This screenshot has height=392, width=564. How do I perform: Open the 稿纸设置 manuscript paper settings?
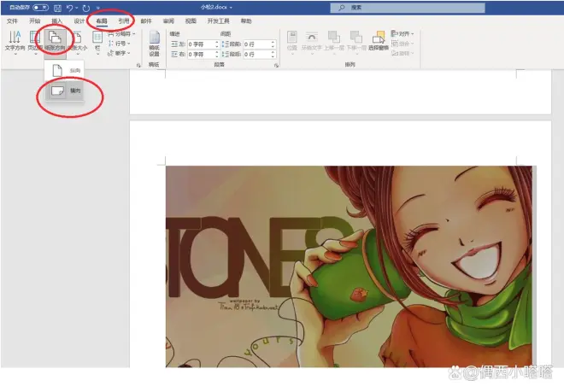click(155, 43)
